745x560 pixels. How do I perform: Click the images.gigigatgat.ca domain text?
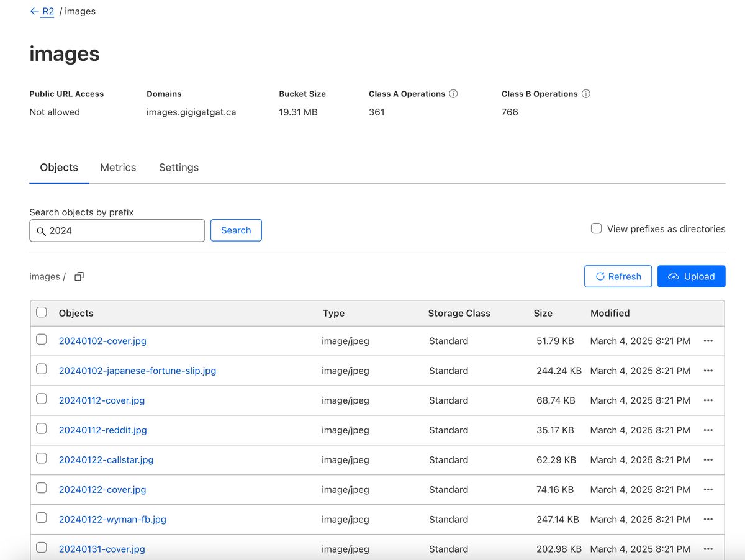coord(191,112)
